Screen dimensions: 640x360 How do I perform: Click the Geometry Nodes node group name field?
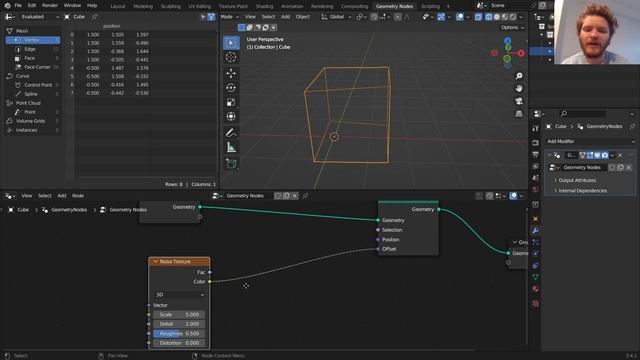(x=583, y=167)
